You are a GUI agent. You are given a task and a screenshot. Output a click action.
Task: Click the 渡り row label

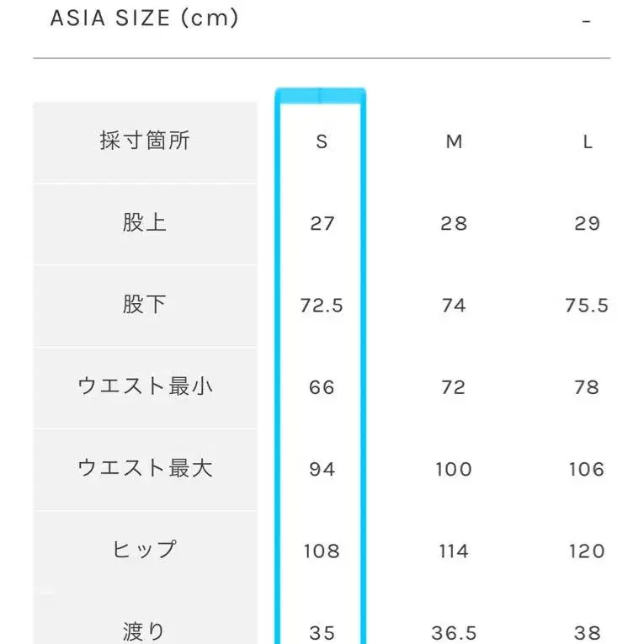(145, 631)
